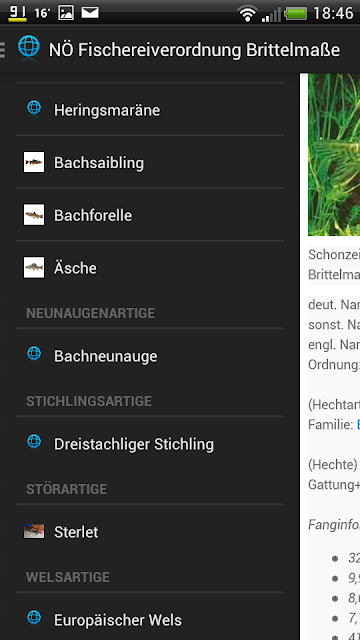Tap the globe icon beside Heringsmaräne
Screen dimensions: 360x640
[x=34, y=109]
